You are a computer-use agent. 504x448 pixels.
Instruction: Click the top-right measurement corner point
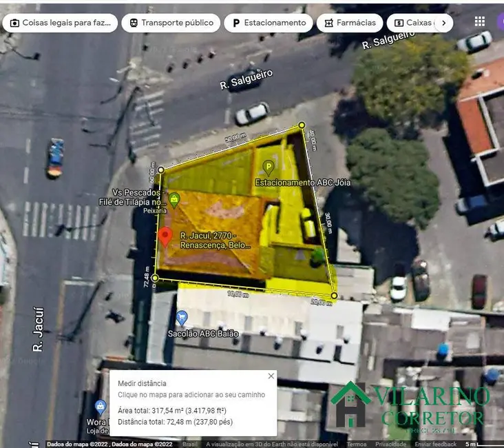[302, 125]
